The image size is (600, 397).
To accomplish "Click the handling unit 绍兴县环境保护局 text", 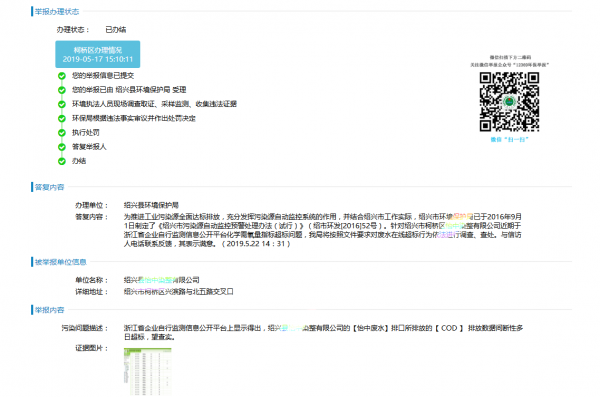I will 151,205.
